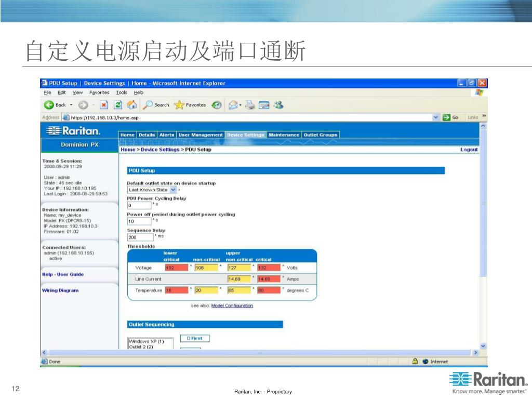Click Temperature lower critical field
Image resolution: width=532 pixels, height=399 pixels.
(177, 290)
